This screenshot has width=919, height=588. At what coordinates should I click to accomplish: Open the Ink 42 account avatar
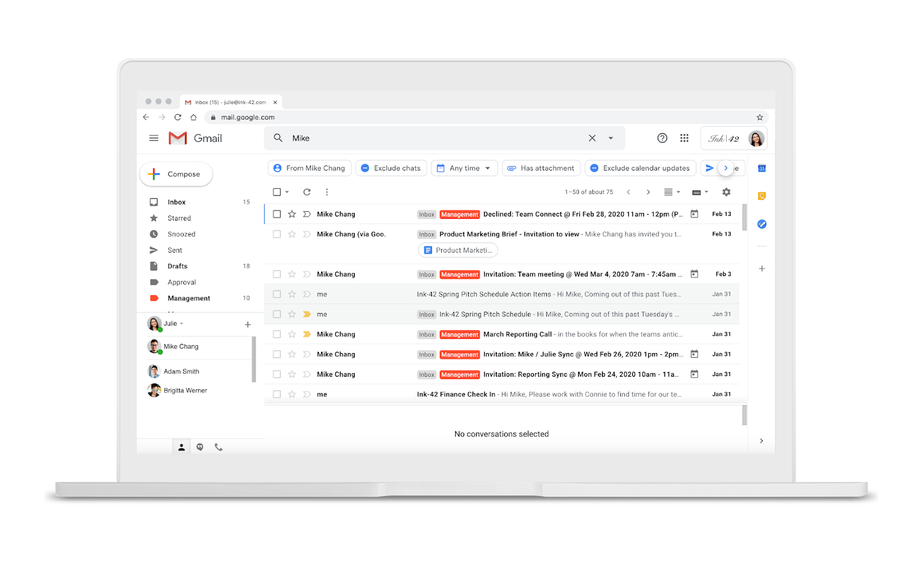(756, 138)
